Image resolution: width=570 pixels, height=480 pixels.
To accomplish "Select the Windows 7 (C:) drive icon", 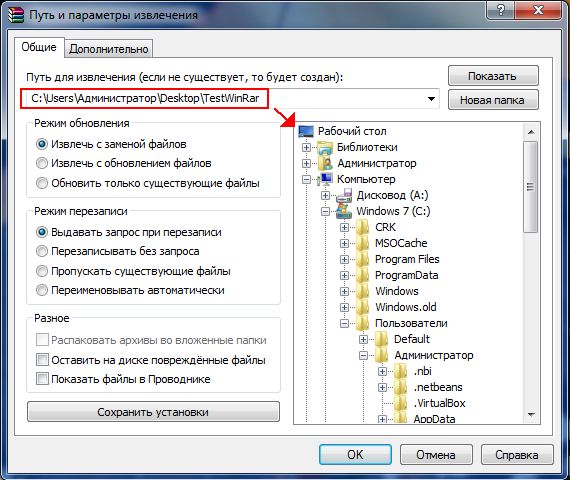I will (x=344, y=211).
